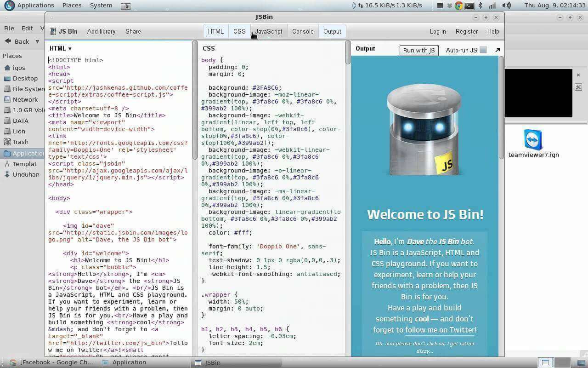Click the JS Bin robot logo icon
This screenshot has height=368, width=588.
(x=53, y=31)
